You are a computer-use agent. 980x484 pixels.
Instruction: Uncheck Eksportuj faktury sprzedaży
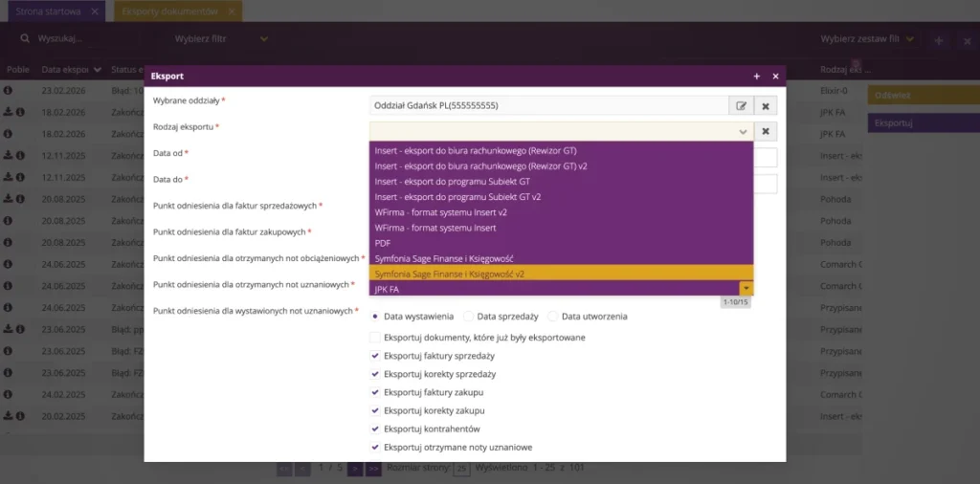click(x=375, y=356)
